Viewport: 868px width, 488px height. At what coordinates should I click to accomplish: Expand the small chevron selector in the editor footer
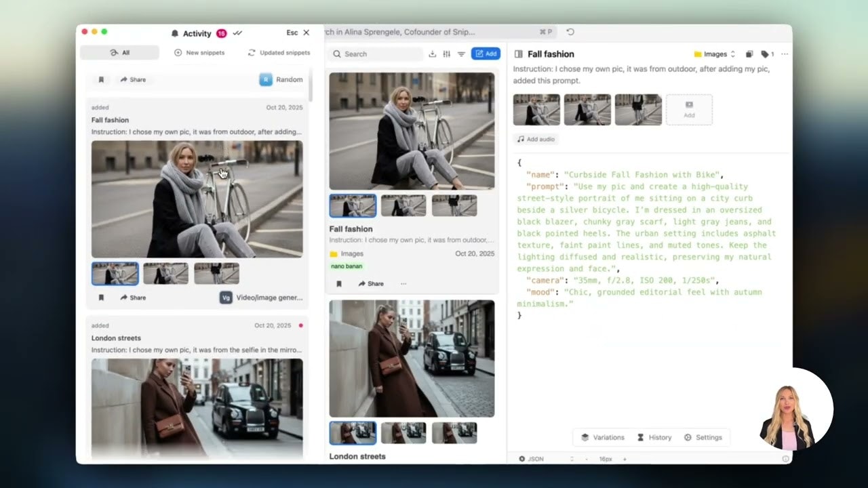coord(572,458)
